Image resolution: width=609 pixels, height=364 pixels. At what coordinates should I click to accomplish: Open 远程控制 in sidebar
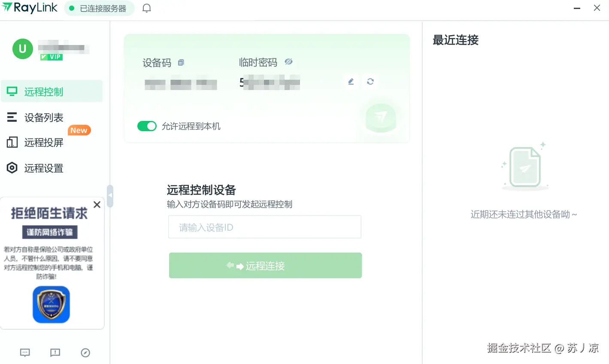click(52, 91)
